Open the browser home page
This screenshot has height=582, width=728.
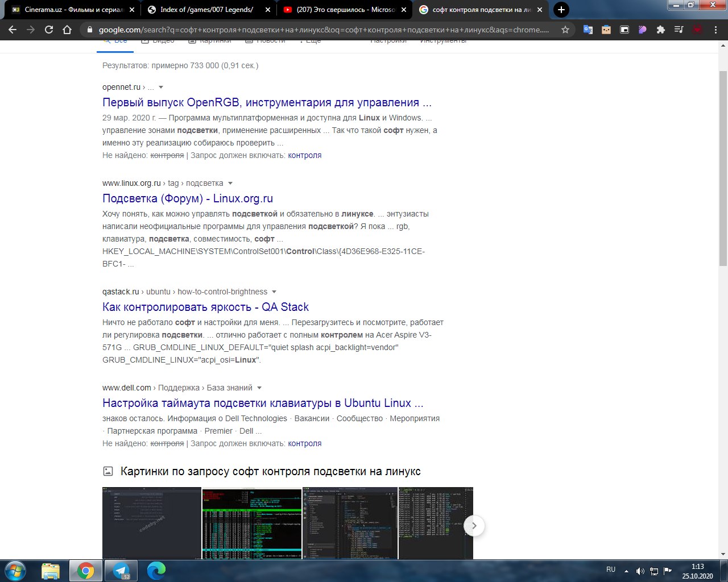pyautogui.click(x=67, y=30)
